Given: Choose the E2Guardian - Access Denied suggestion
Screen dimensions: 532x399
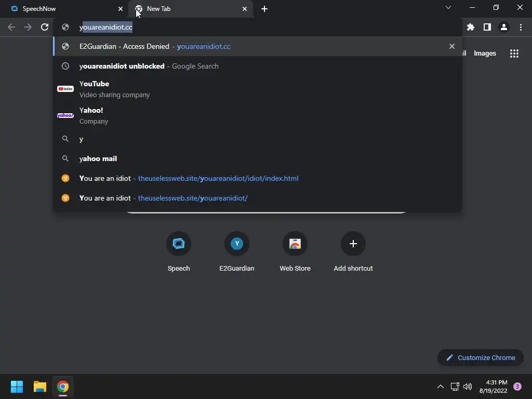Looking at the screenshot, I should click(x=258, y=46).
